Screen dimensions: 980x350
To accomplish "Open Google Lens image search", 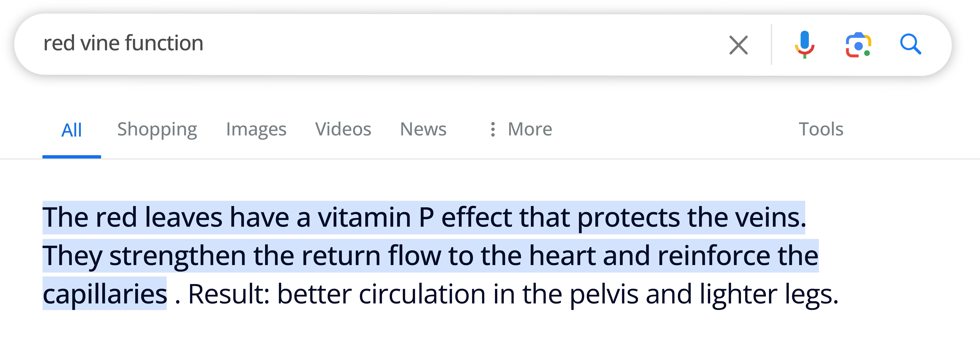I will (x=858, y=45).
